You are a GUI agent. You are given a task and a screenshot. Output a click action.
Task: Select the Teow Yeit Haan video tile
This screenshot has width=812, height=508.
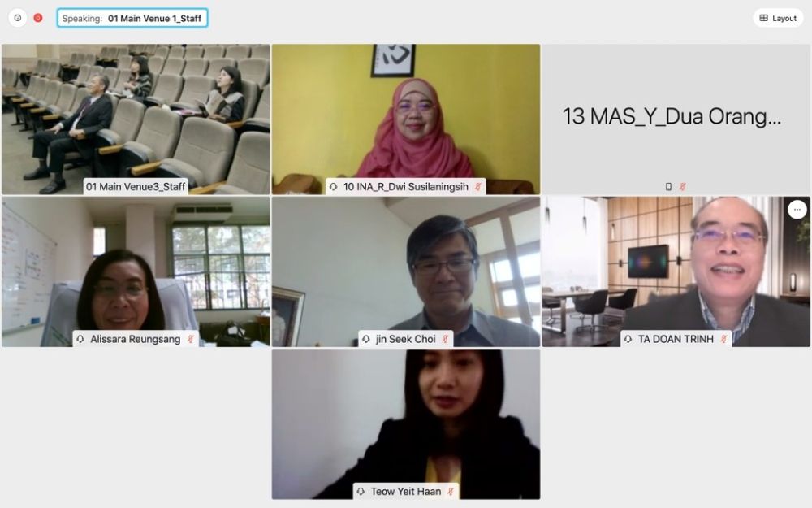[x=406, y=424]
